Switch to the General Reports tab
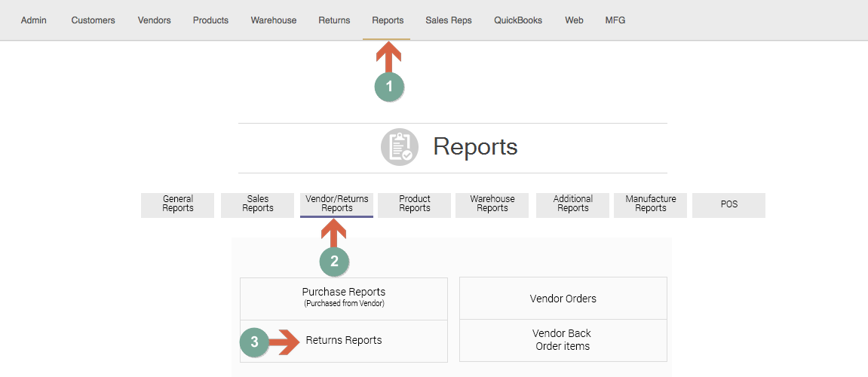Viewport: 868px width, 377px height. (178, 204)
